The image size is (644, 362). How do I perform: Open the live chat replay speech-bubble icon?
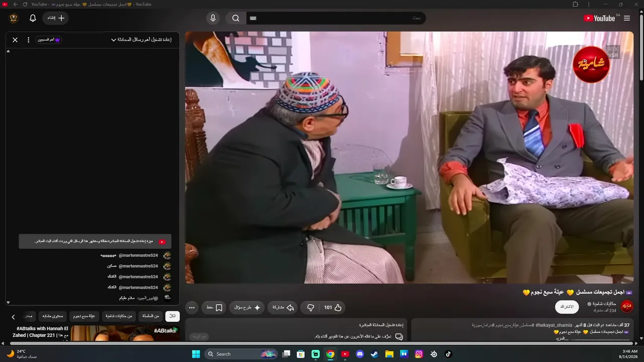click(x=399, y=337)
